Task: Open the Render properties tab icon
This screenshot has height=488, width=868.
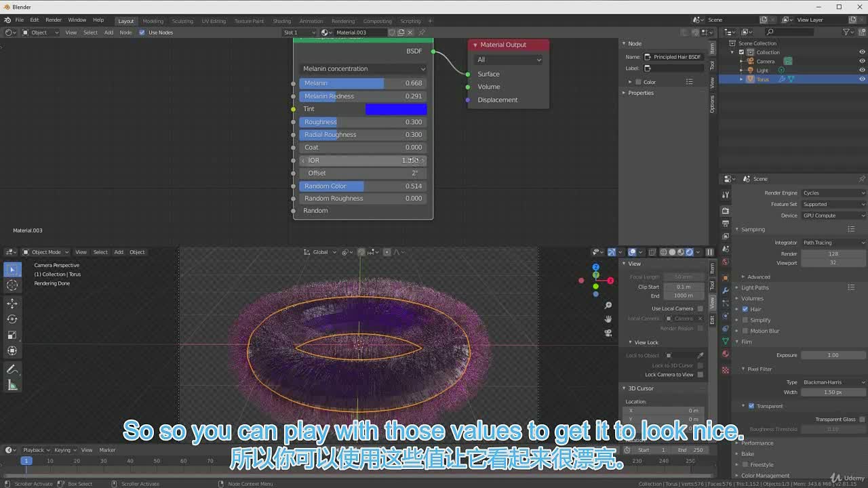Action: [726, 210]
